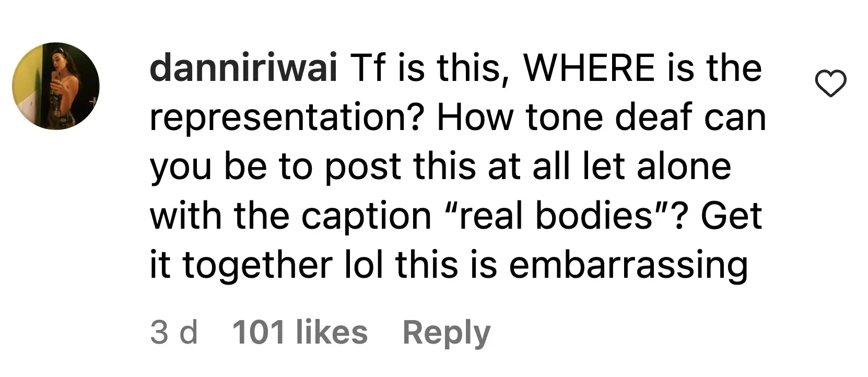
Task: Click the word embarrassing in the comment
Action: [x=628, y=265]
